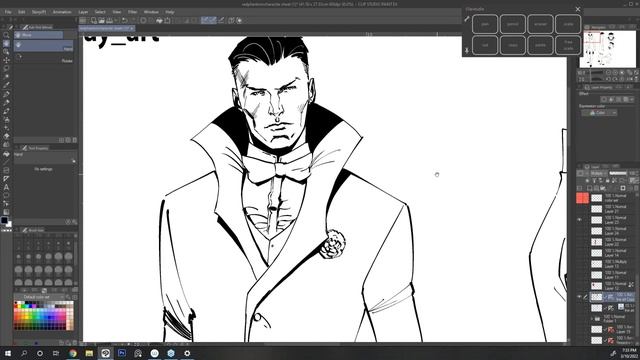The image size is (640, 360).
Task: Click the pen button on floating panel
Action: coord(485,24)
